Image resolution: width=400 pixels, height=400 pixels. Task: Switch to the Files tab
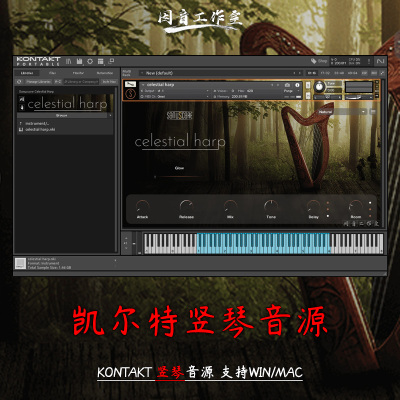click(52, 73)
